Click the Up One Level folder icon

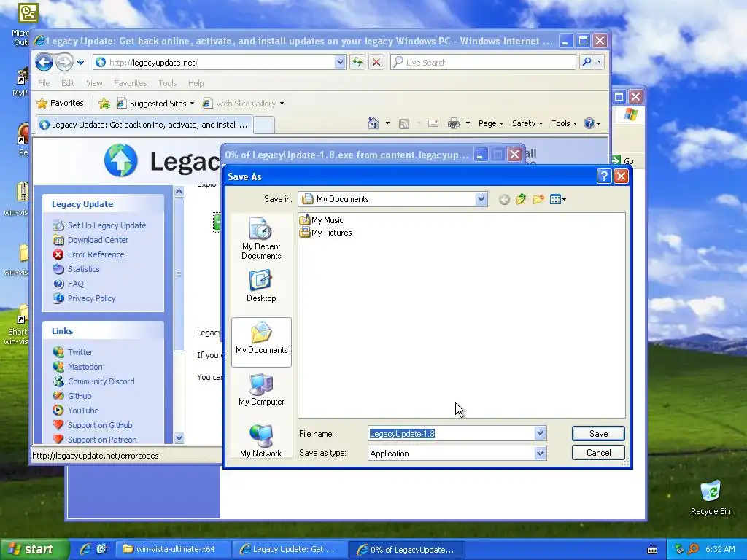tap(521, 199)
